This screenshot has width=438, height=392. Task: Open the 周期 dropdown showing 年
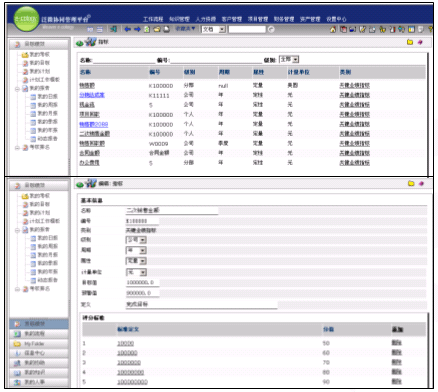point(136,250)
